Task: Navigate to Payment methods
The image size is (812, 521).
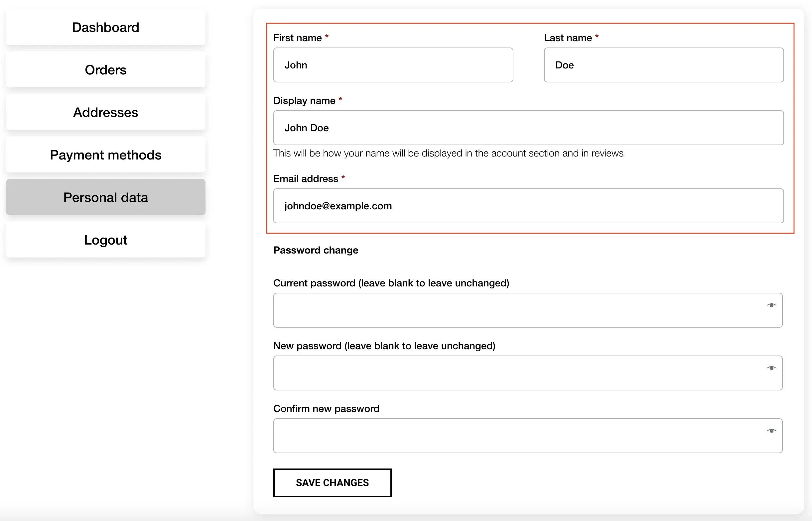Action: click(106, 155)
